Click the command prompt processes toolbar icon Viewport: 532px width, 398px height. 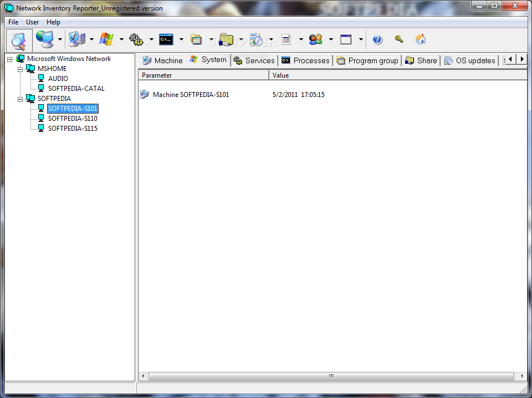[166, 39]
